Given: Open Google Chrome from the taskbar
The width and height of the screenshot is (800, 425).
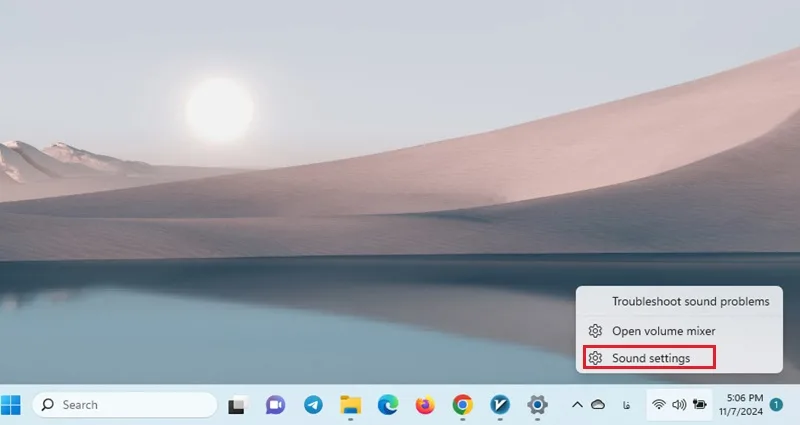Looking at the screenshot, I should click(x=463, y=405).
